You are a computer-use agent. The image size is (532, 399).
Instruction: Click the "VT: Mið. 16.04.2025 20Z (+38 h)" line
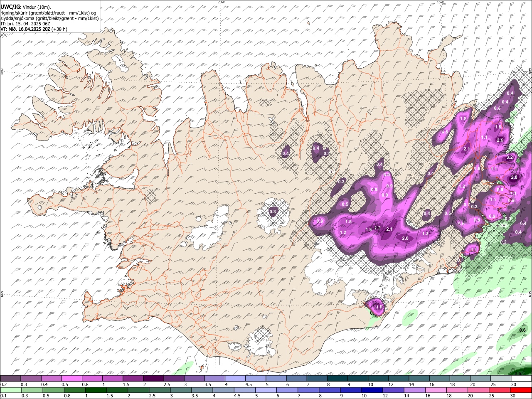tap(34, 29)
